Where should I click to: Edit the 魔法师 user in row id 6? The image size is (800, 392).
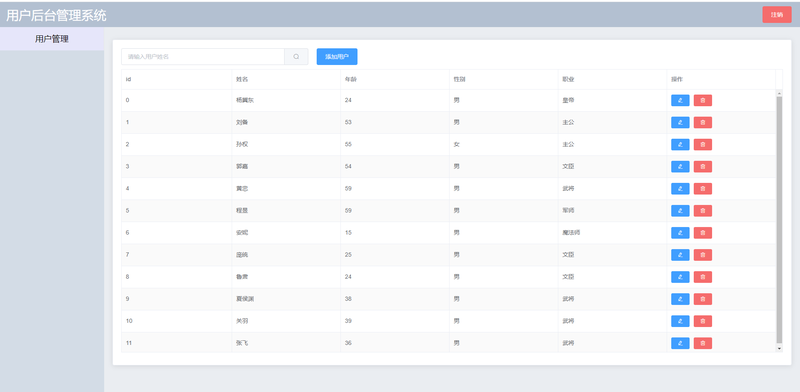pyautogui.click(x=680, y=233)
